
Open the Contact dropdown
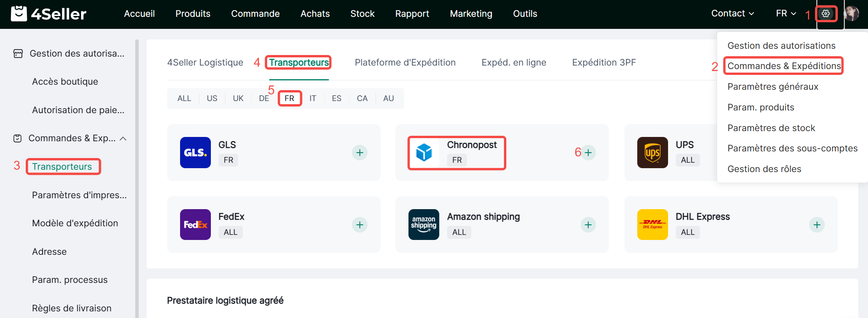[732, 14]
